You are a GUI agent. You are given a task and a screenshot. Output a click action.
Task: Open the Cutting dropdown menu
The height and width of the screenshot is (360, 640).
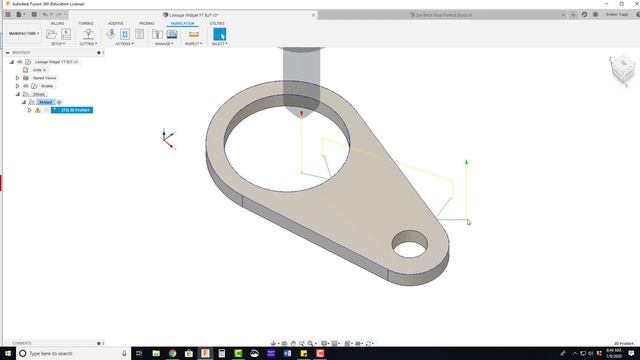[88, 44]
